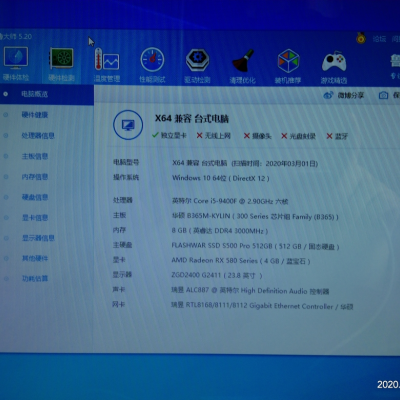
Task: Open the 硬件体检 hardware checkup icon
Action: (15, 59)
